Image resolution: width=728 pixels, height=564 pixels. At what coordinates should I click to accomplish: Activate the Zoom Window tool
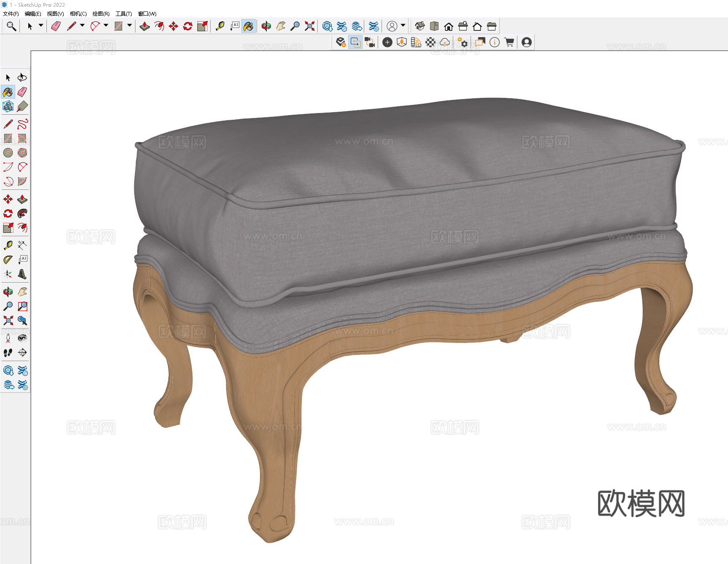point(22,306)
